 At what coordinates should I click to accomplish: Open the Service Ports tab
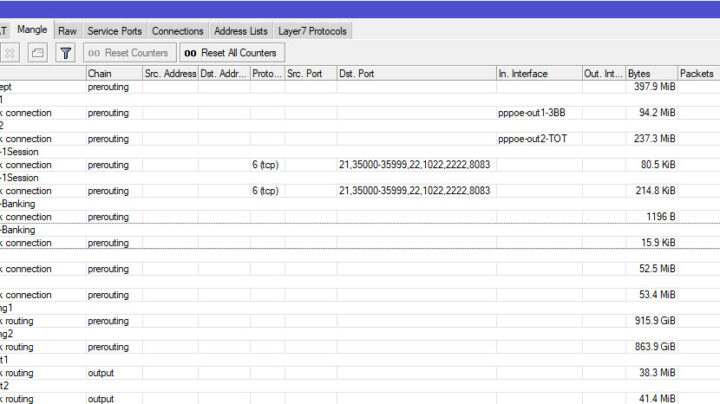point(114,31)
